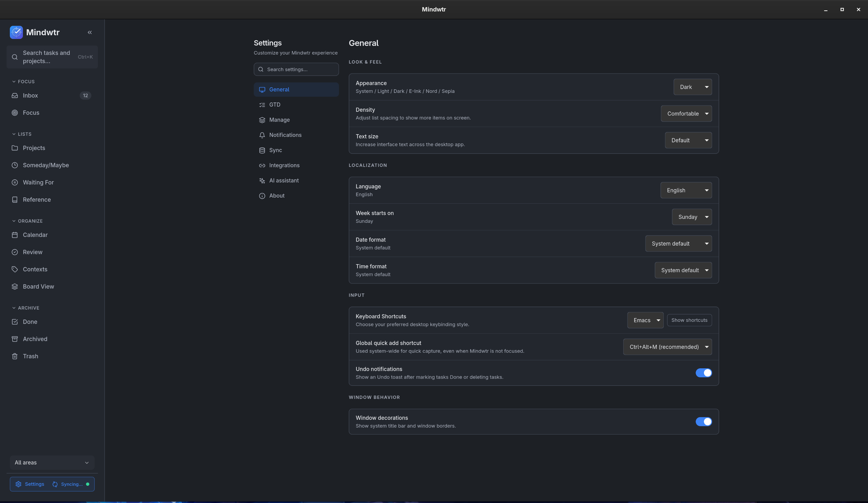
Task: Click the Show shortcuts button
Action: (x=689, y=320)
